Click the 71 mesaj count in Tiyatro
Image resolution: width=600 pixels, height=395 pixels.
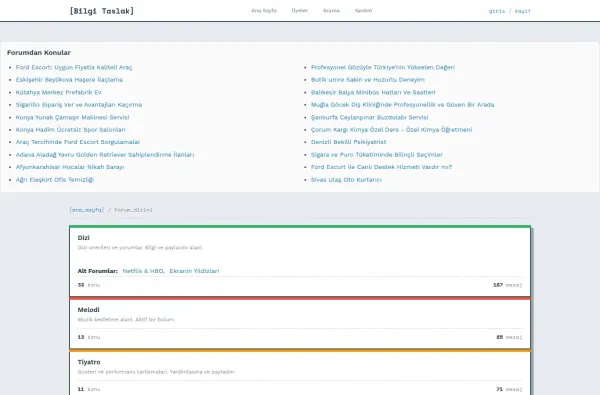509,389
